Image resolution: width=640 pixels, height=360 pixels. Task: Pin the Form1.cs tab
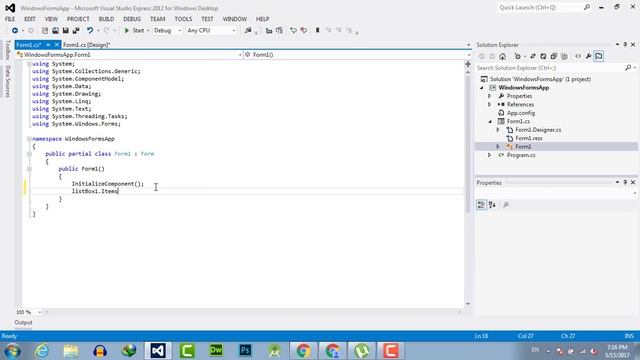coord(48,45)
